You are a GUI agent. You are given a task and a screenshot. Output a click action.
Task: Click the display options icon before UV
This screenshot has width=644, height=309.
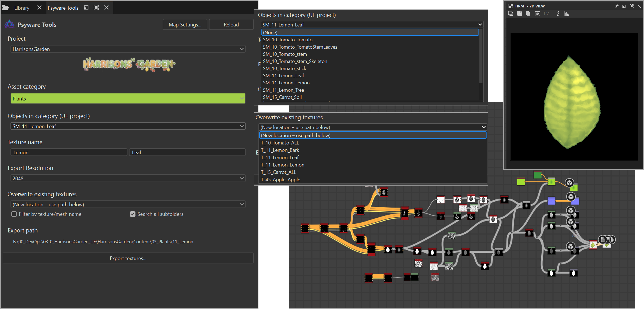(x=538, y=14)
